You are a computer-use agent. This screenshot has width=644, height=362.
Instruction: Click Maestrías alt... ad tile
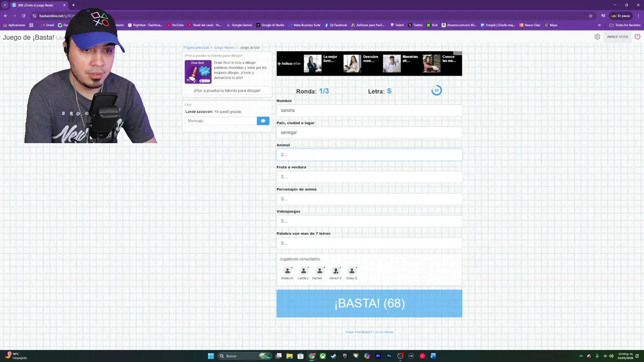click(x=400, y=63)
